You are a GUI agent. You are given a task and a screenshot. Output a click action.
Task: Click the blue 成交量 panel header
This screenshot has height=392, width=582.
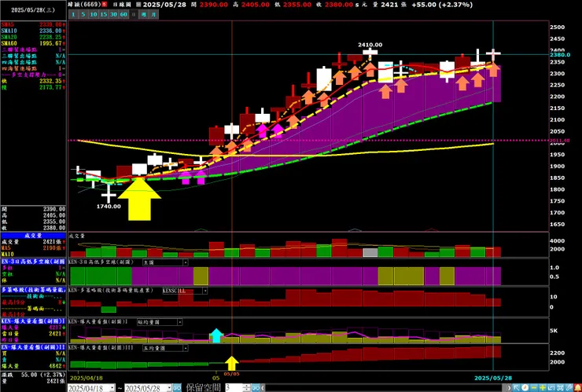pyautogui.click(x=33, y=236)
